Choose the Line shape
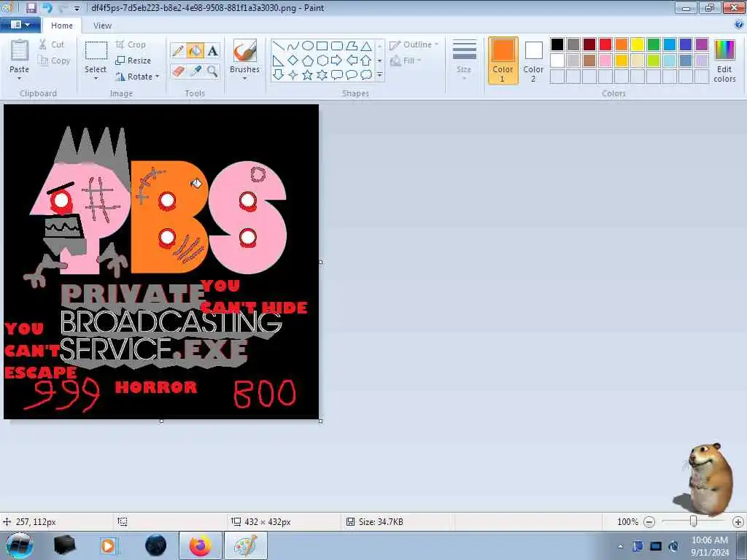This screenshot has height=560, width=747. 279,46
